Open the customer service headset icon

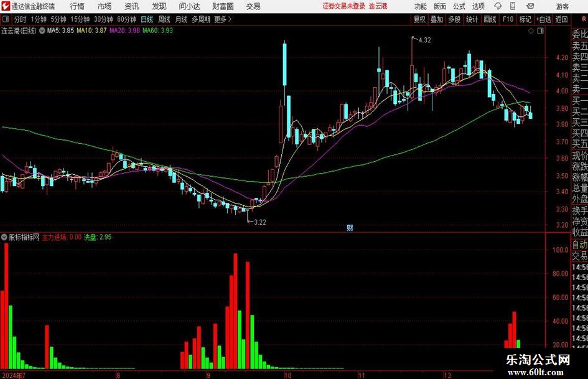pyautogui.click(x=498, y=6)
